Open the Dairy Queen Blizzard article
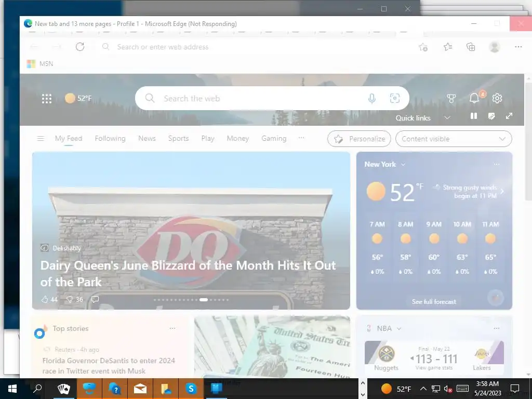The width and height of the screenshot is (532, 399). pos(188,273)
